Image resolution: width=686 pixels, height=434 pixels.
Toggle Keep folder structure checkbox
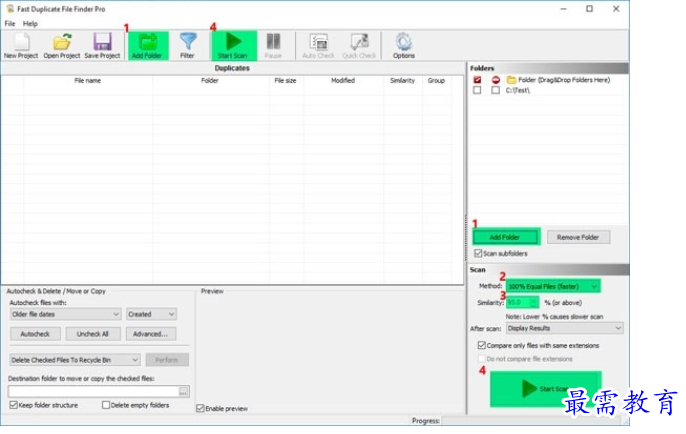[x=14, y=405]
